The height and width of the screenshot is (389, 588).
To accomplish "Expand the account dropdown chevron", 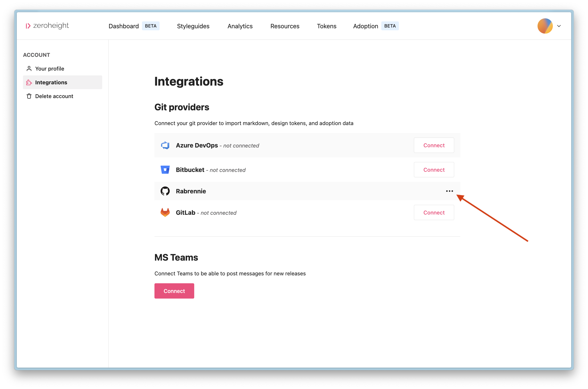I will [x=559, y=26].
